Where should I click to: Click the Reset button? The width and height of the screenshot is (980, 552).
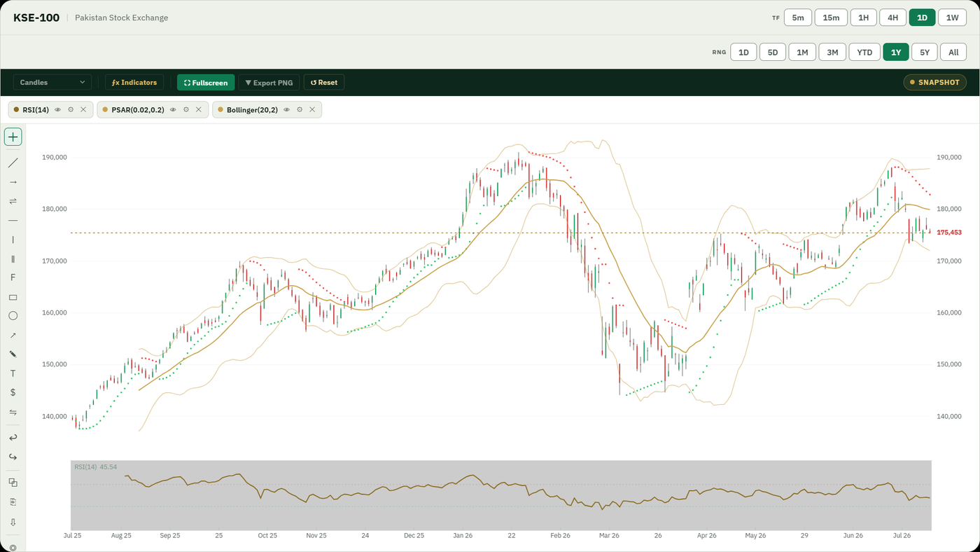[x=324, y=83]
